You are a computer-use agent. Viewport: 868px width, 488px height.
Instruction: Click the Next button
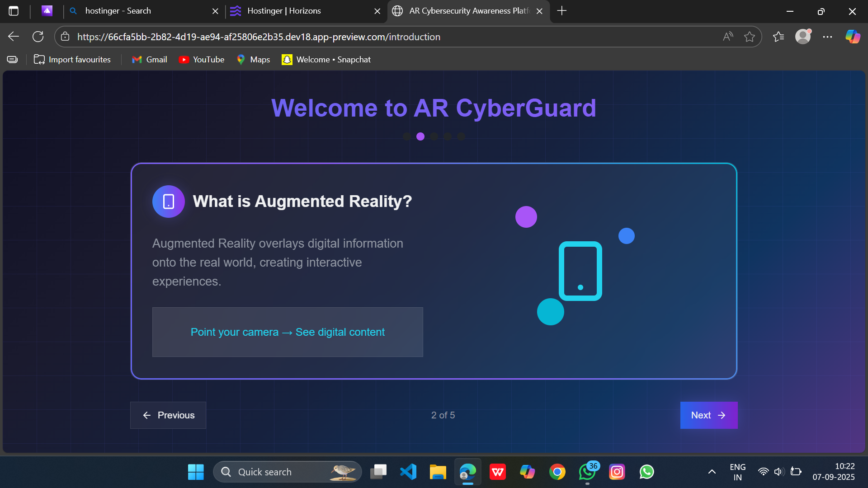pyautogui.click(x=708, y=415)
